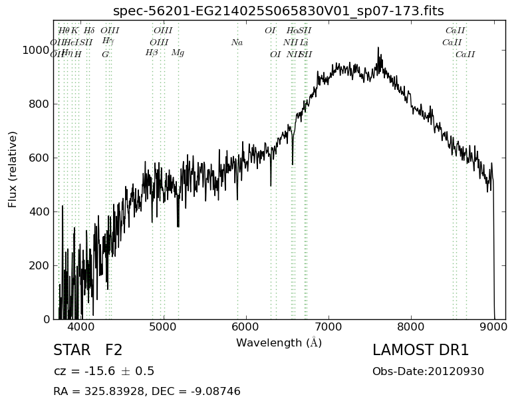This screenshot has height=399, width=532.
Task: Select the 'Hγ' line label
Action: click(x=108, y=41)
